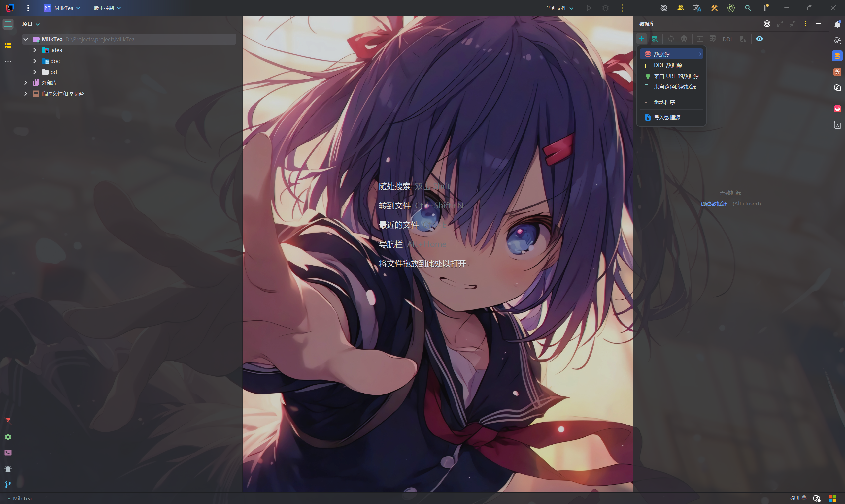Viewport: 845px width, 504px height.
Task: Choose 来自路径的数据源
Action: coord(671,87)
